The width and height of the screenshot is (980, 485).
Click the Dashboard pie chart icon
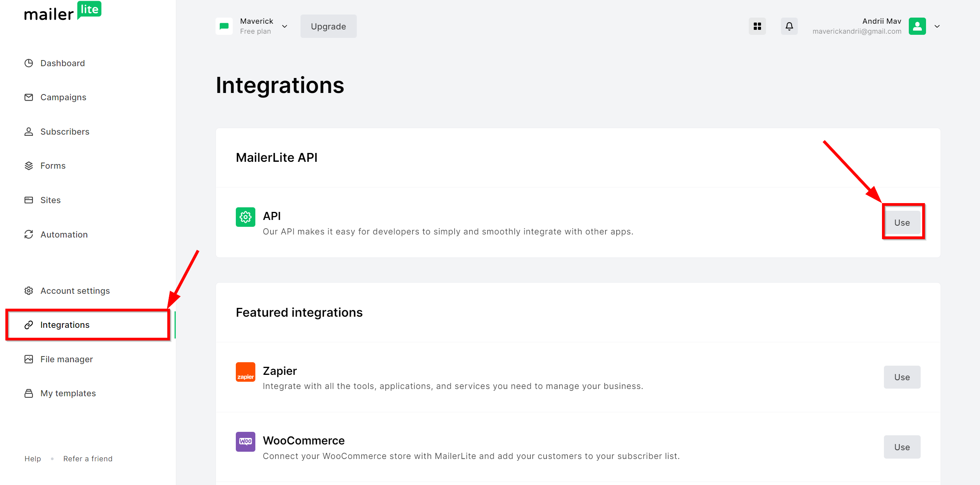[29, 63]
